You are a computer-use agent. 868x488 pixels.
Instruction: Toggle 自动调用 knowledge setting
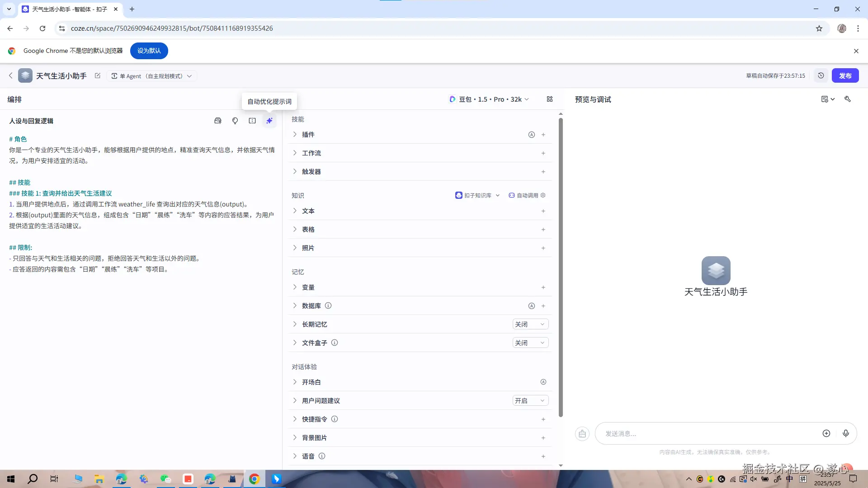(x=527, y=195)
